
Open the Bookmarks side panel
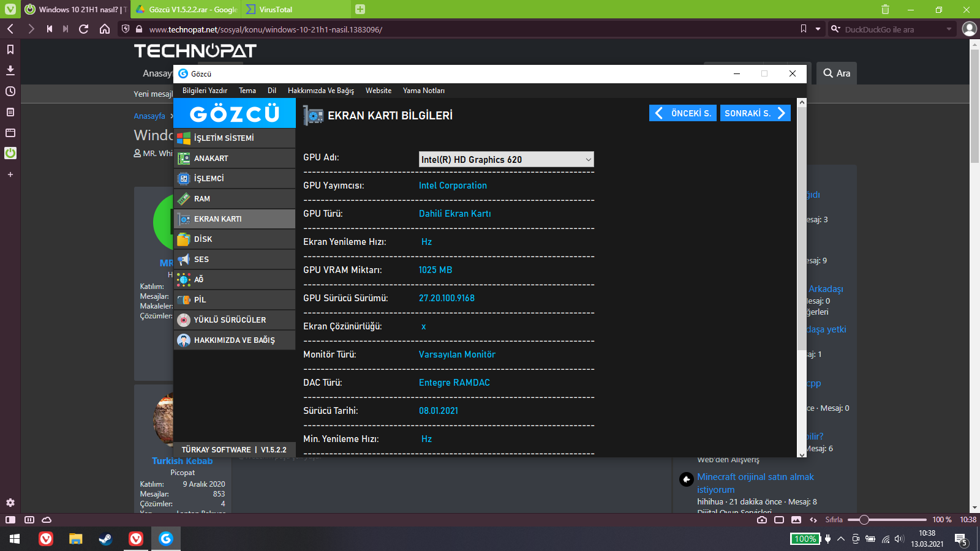[10, 50]
